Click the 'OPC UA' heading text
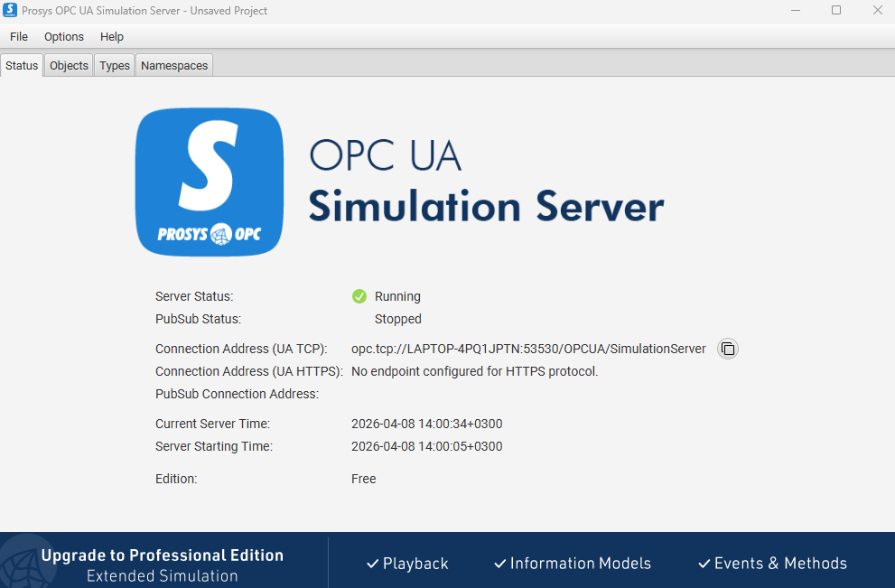Image resolution: width=895 pixels, height=588 pixels. (386, 155)
